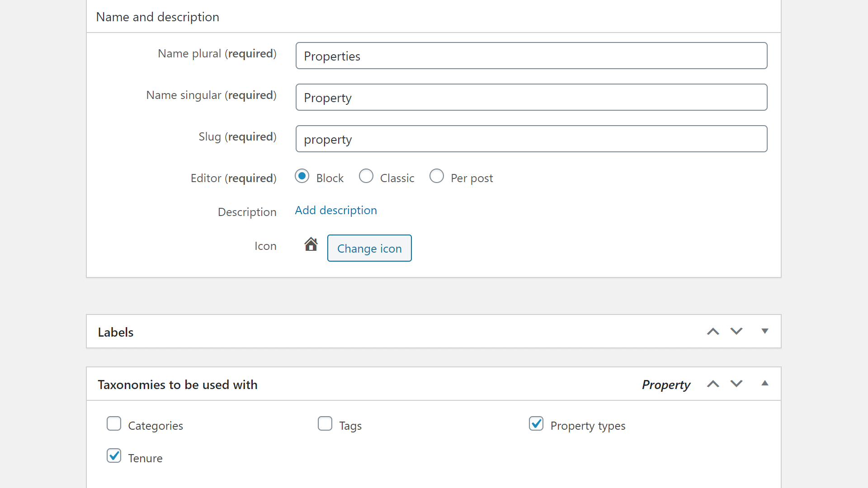Click the Labels panel heading
Image resolution: width=868 pixels, height=488 pixels.
coord(116,332)
